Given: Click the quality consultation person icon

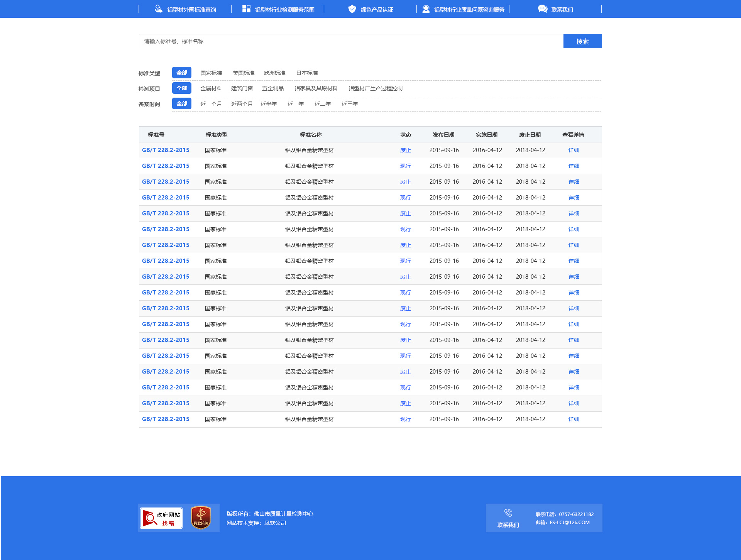Looking at the screenshot, I should 426,9.
